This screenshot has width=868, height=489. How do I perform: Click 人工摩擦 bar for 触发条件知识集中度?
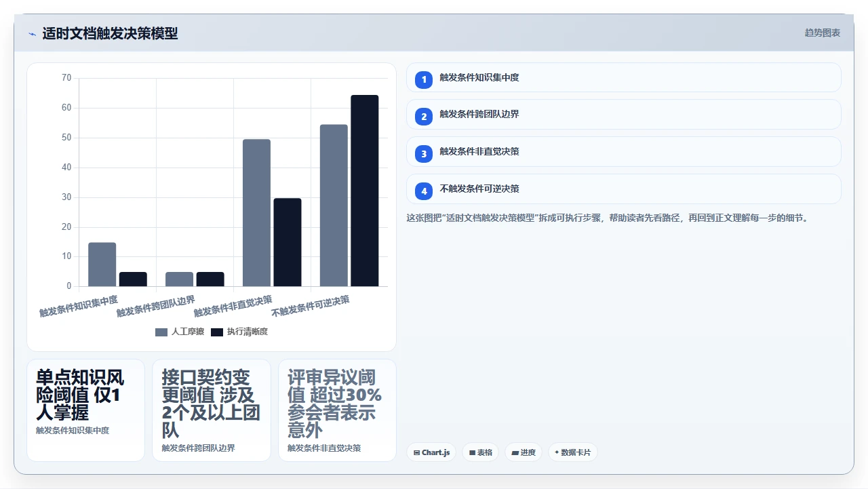pyautogui.click(x=102, y=265)
